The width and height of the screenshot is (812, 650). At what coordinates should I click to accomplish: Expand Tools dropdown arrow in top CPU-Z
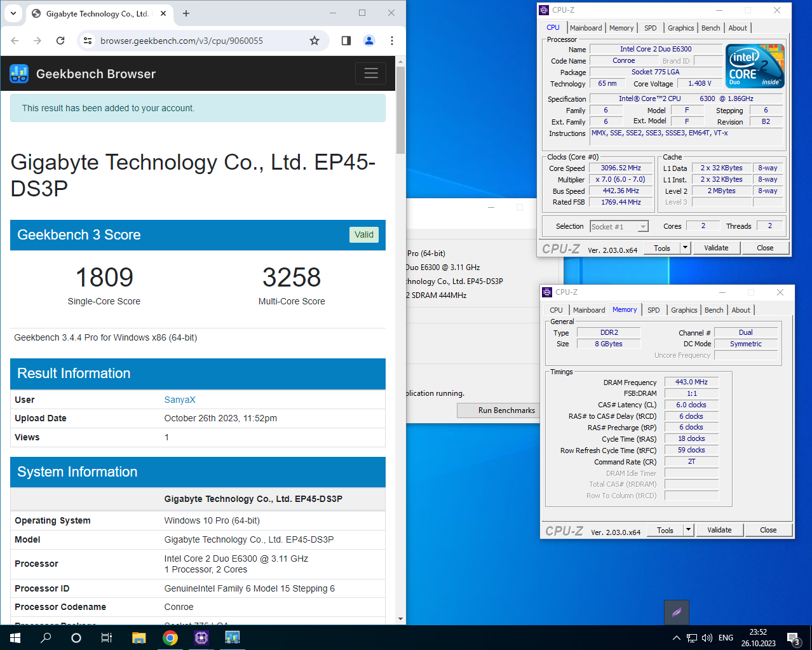[686, 248]
